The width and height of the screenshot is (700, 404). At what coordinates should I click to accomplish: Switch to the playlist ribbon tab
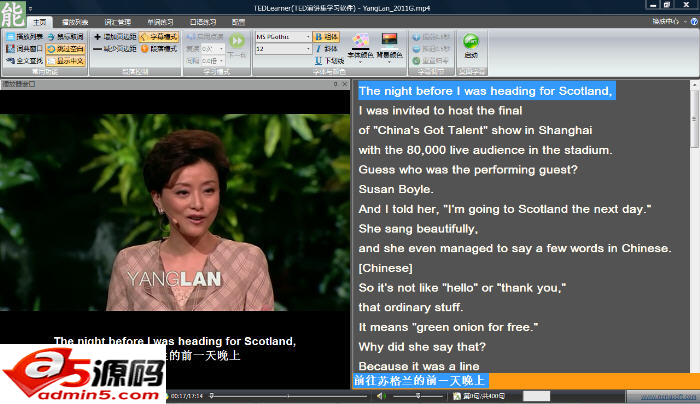click(x=75, y=22)
